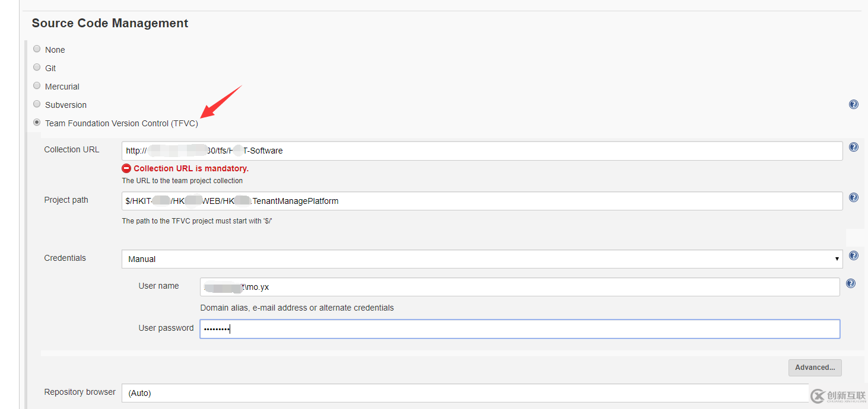868x409 pixels.
Task: Select the Subversion radio button
Action: click(x=37, y=104)
